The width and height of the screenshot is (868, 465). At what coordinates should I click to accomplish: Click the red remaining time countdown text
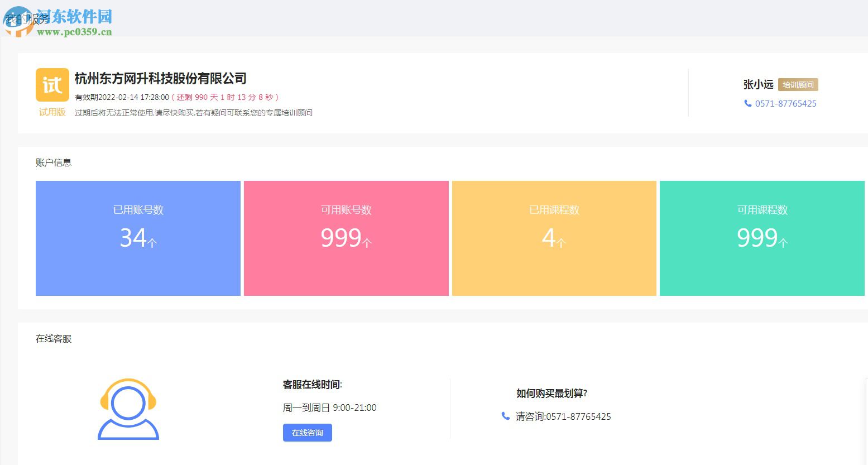[x=226, y=97]
